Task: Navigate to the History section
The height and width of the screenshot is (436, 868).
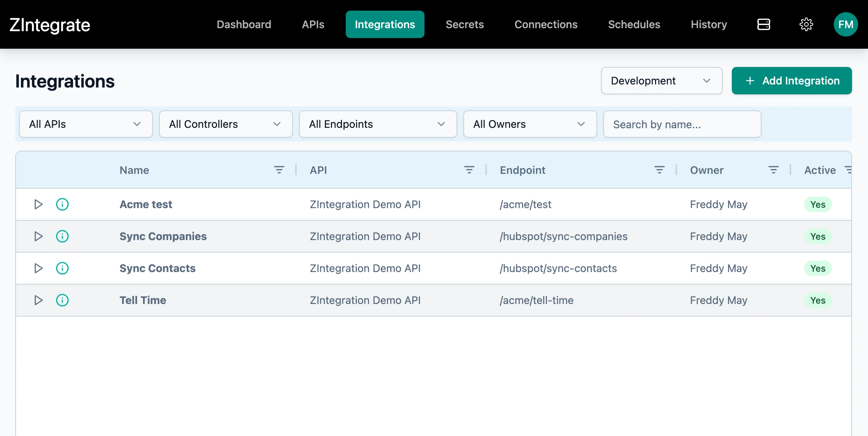Action: [708, 24]
